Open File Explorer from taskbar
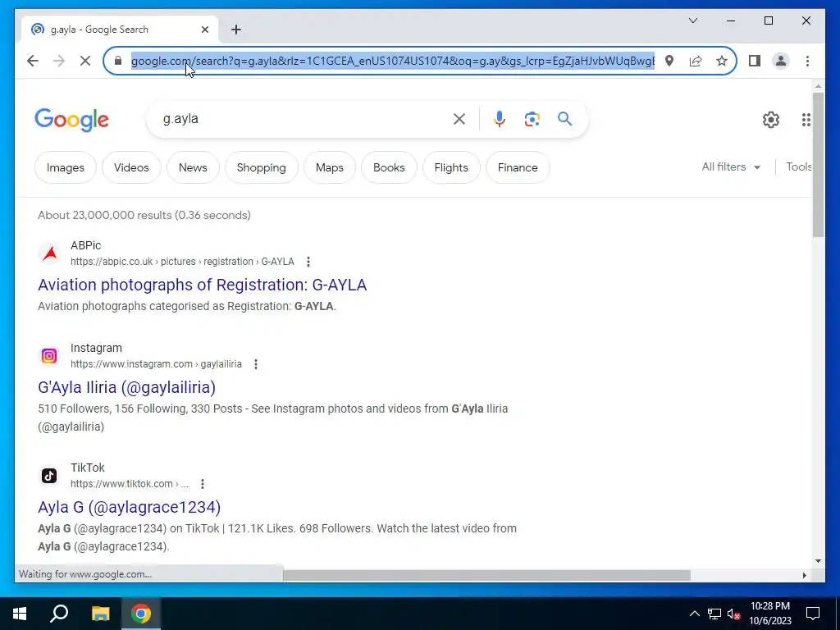840x630 pixels. coord(100,614)
